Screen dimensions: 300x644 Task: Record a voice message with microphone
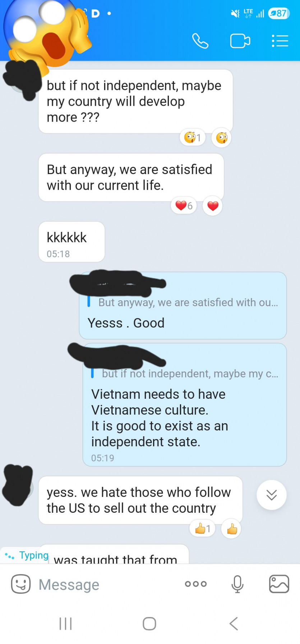coord(237,584)
